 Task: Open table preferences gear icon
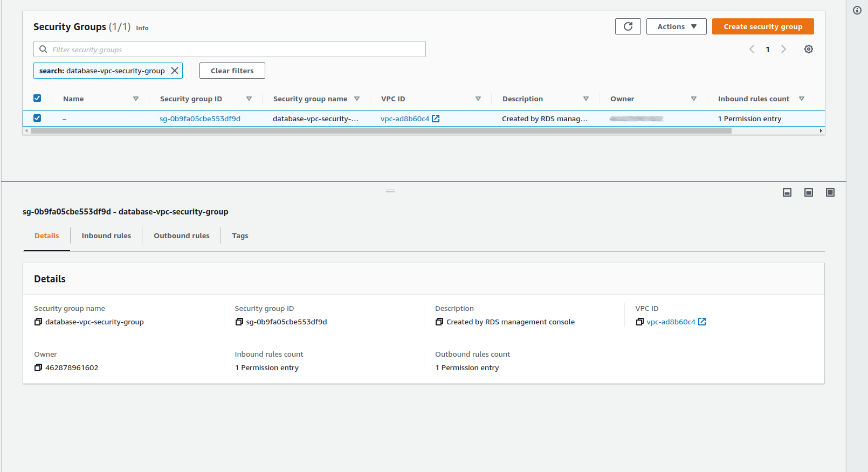808,49
